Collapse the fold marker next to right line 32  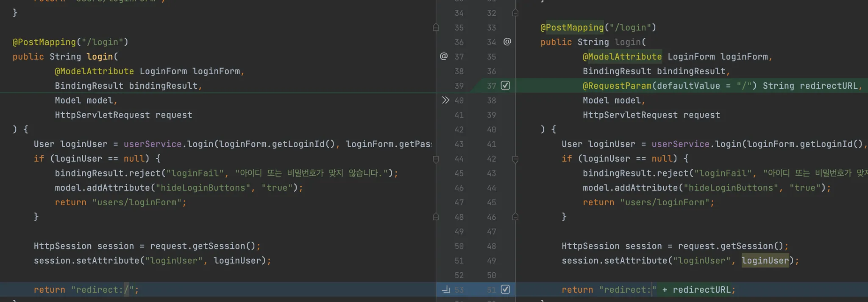515,13
